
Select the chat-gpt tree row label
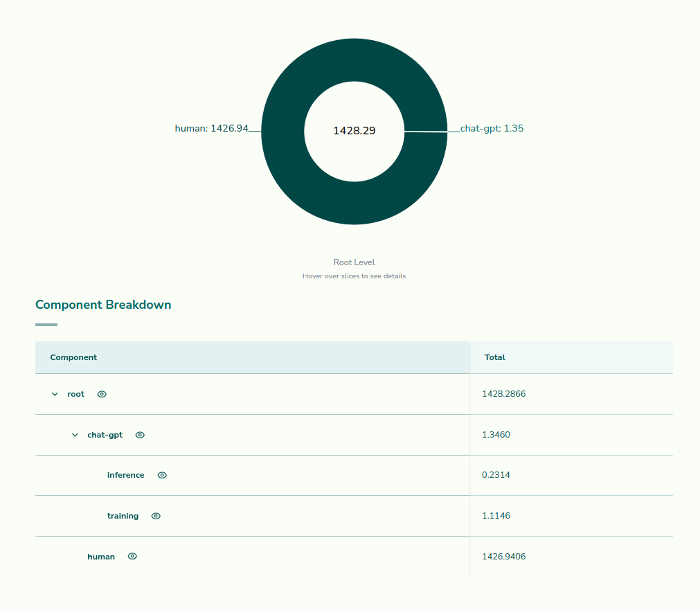coord(105,435)
